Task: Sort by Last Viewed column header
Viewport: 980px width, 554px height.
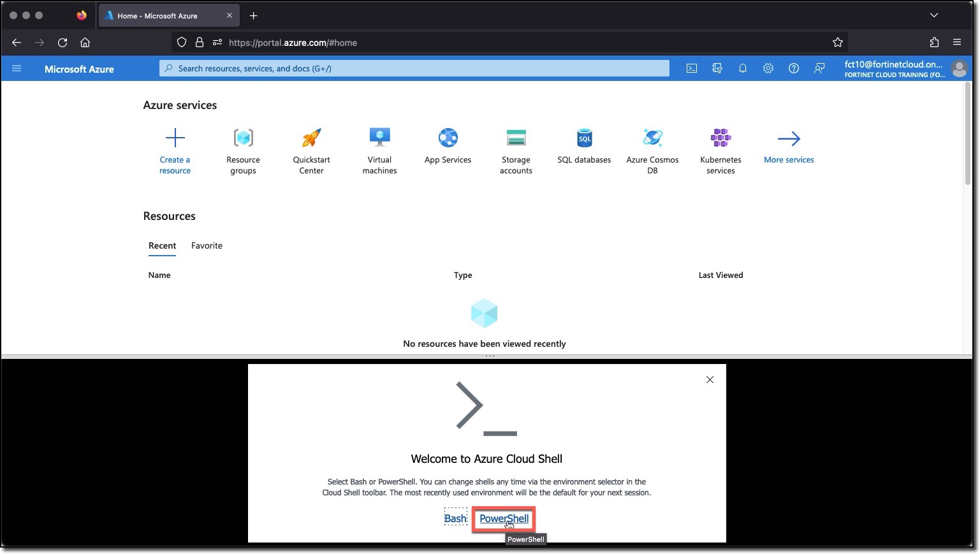Action: (720, 275)
